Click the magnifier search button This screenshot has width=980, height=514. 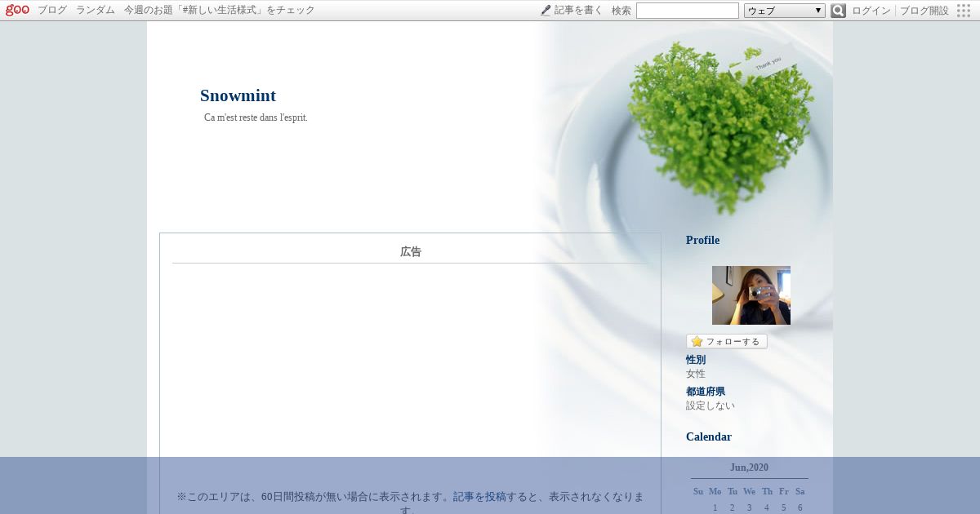838,11
